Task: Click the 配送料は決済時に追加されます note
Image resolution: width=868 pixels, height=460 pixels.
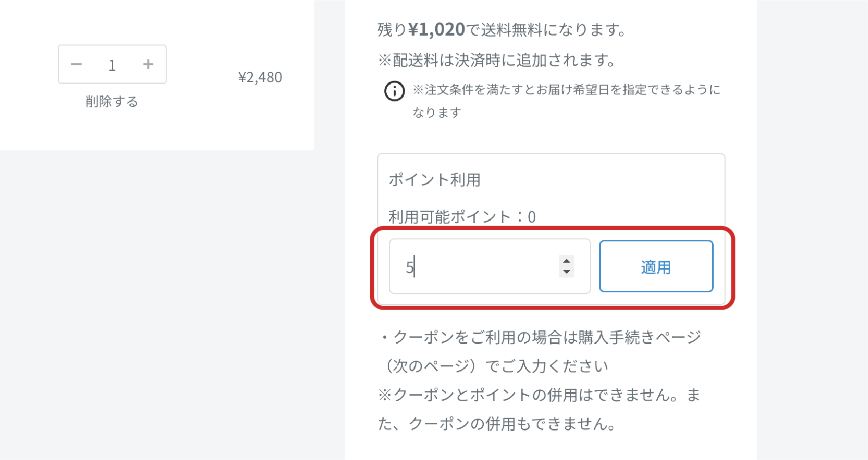Action: click(x=497, y=60)
